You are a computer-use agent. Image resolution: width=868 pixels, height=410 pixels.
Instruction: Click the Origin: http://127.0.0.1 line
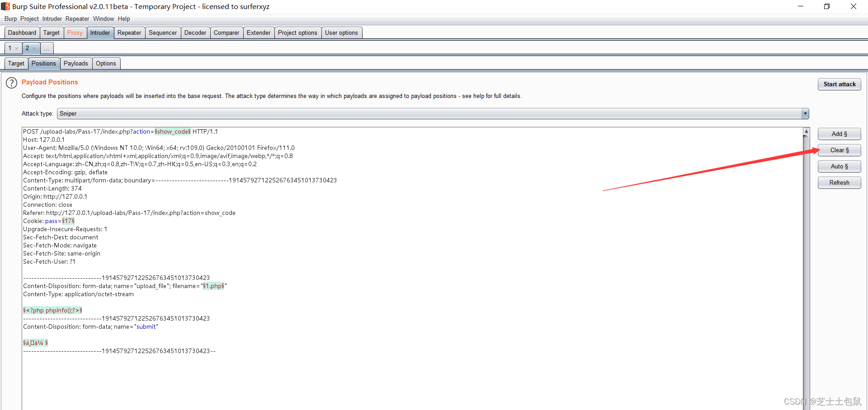[x=55, y=196]
